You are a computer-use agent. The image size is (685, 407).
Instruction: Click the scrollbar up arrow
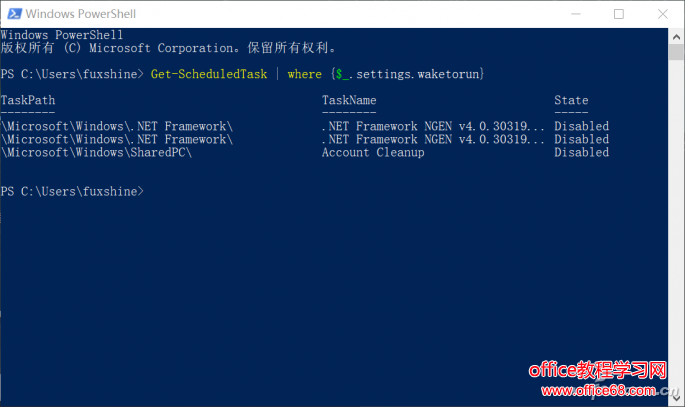[677, 35]
